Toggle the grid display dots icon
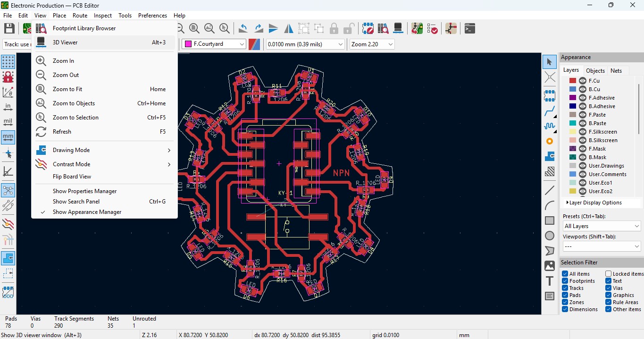Image resolution: width=644 pixels, height=339 pixels. tap(8, 62)
